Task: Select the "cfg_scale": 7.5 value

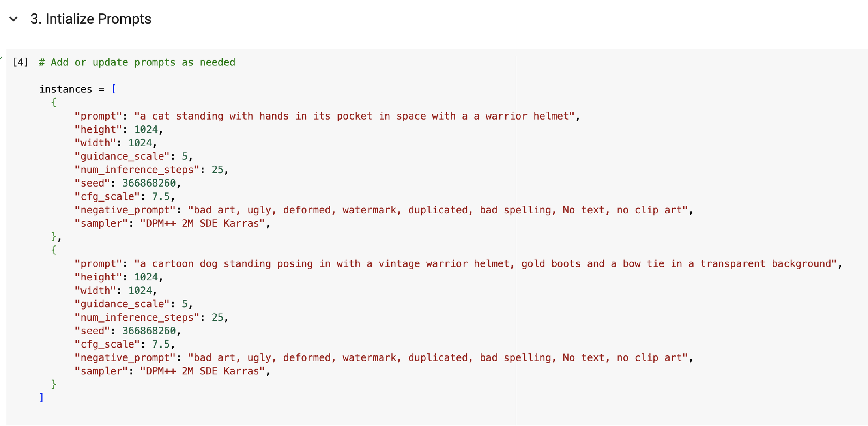Action: coord(162,196)
